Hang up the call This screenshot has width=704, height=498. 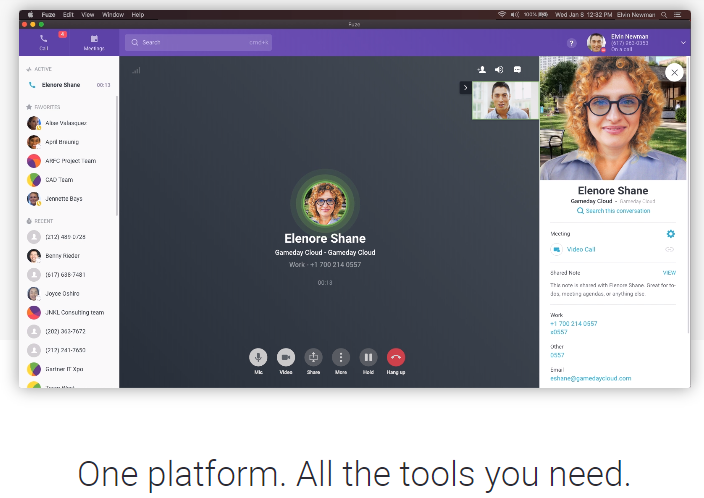coord(396,357)
